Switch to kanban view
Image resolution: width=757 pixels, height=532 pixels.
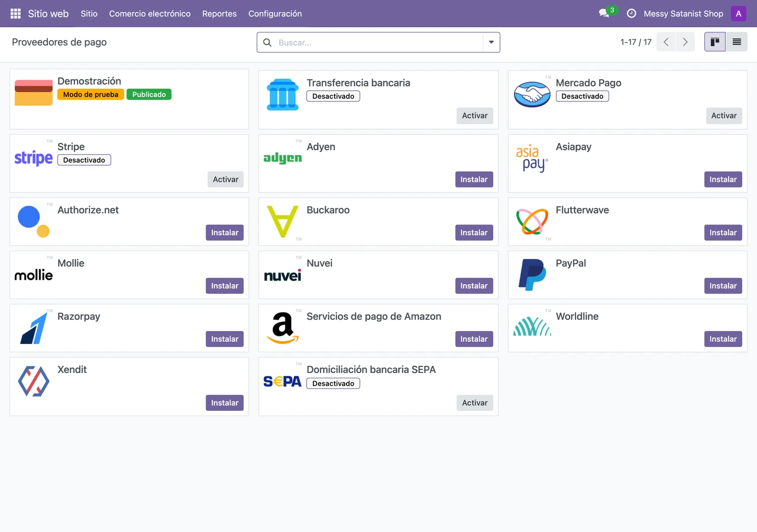(715, 42)
